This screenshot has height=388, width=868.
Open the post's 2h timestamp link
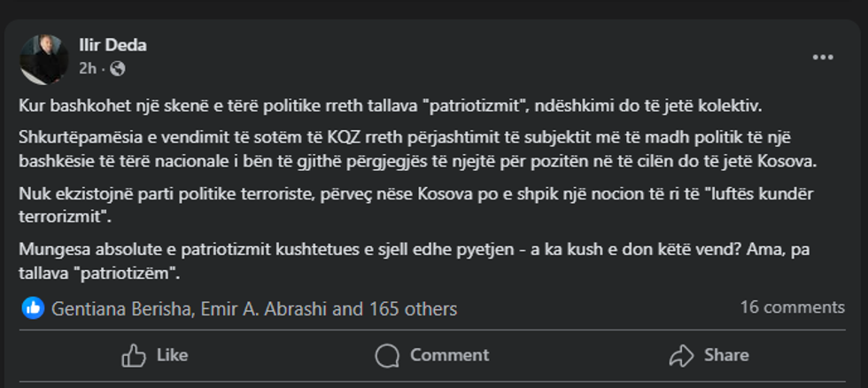87,68
